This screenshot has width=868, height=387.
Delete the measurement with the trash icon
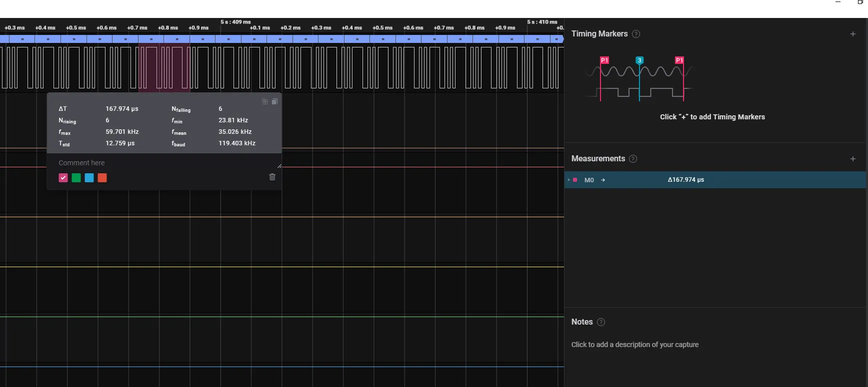coord(272,177)
